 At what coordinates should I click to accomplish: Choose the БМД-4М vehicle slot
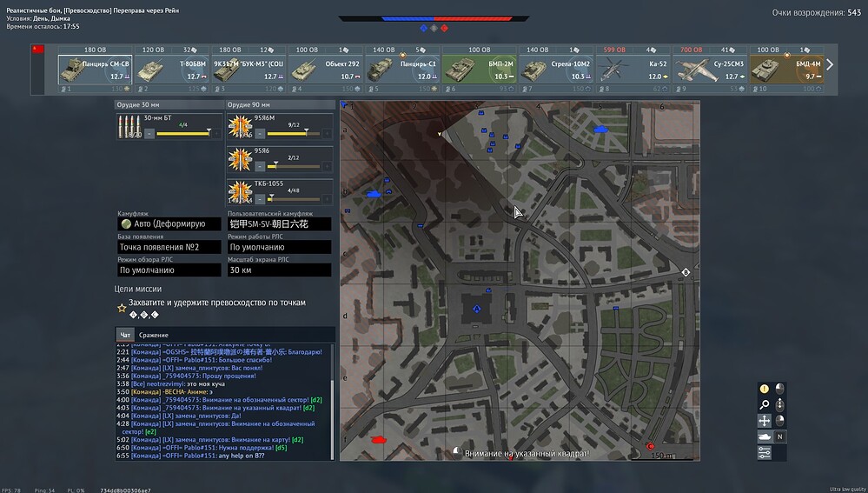coord(786,70)
